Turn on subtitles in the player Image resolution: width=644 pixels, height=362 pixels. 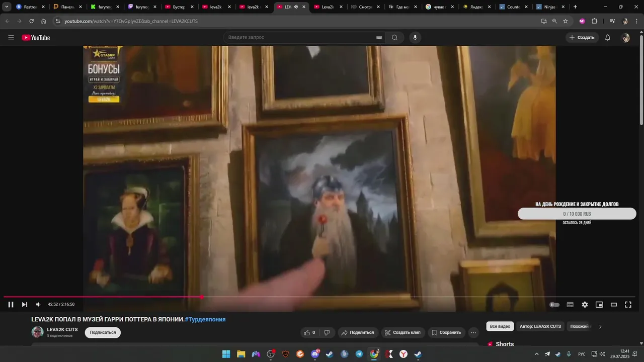click(x=570, y=305)
